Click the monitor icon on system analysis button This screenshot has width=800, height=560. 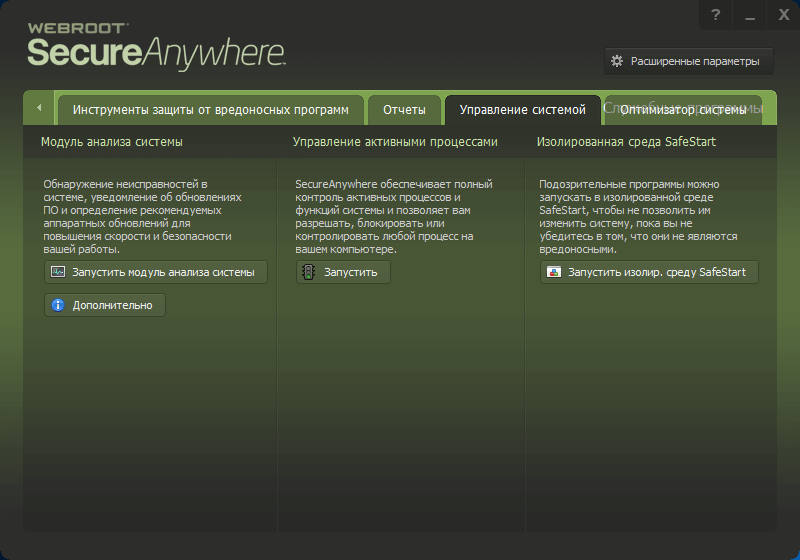pos(58,272)
